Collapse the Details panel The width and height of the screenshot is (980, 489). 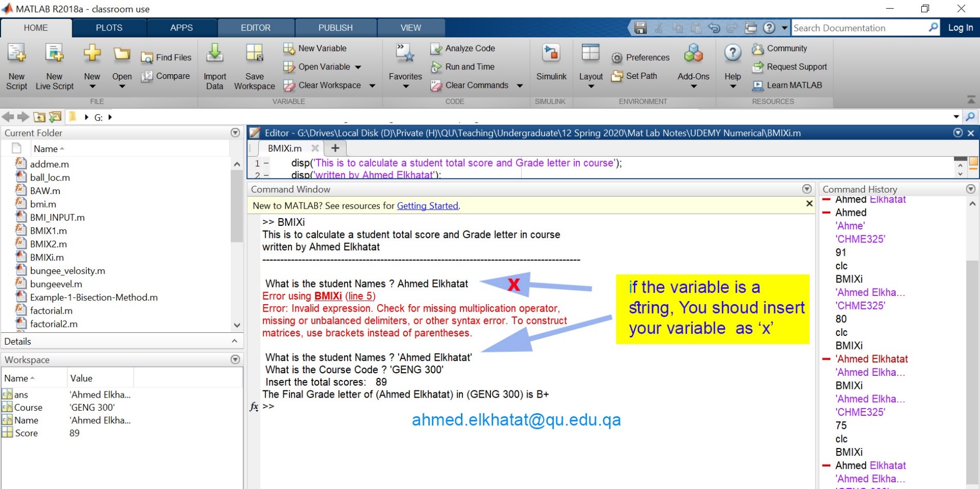pyautogui.click(x=234, y=341)
